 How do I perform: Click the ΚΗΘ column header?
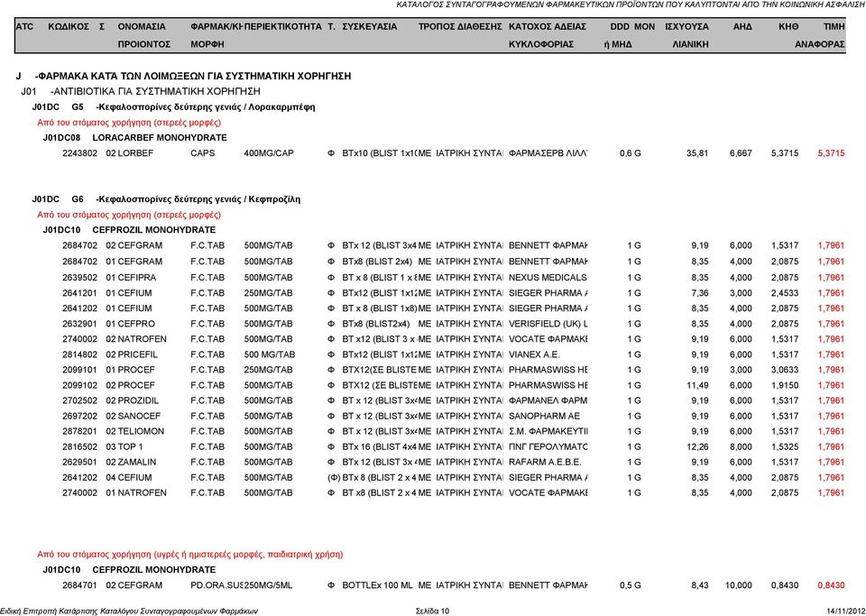(x=788, y=26)
